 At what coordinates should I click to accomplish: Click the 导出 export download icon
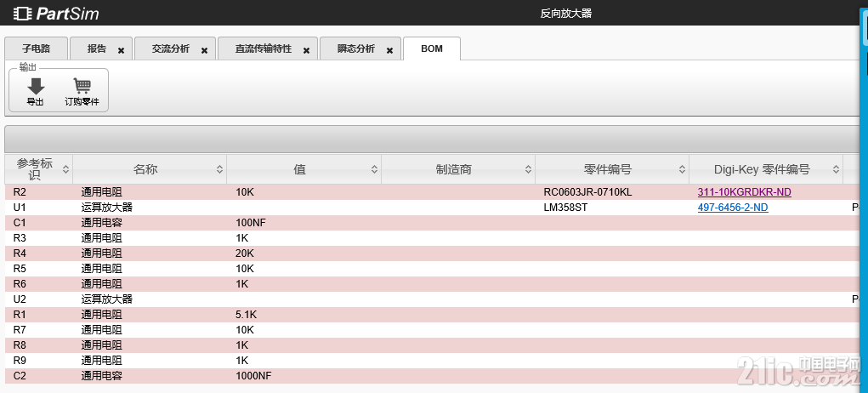pyautogui.click(x=36, y=86)
